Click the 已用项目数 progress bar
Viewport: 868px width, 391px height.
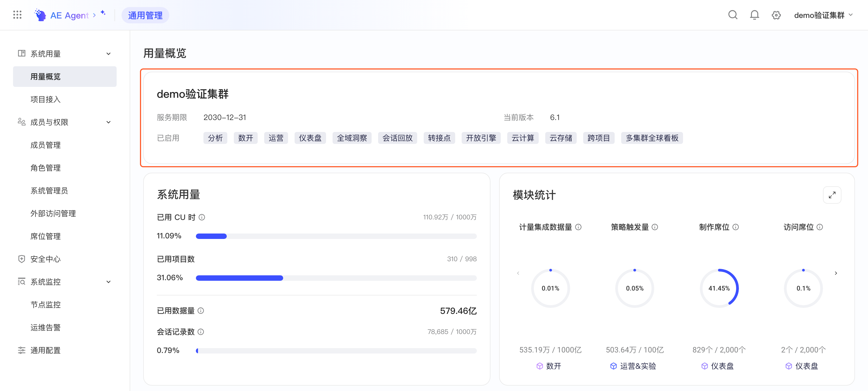coord(336,278)
